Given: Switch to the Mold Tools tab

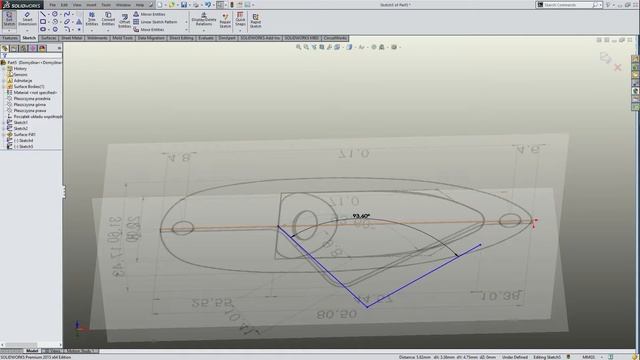Looking at the screenshot, I should (122, 38).
